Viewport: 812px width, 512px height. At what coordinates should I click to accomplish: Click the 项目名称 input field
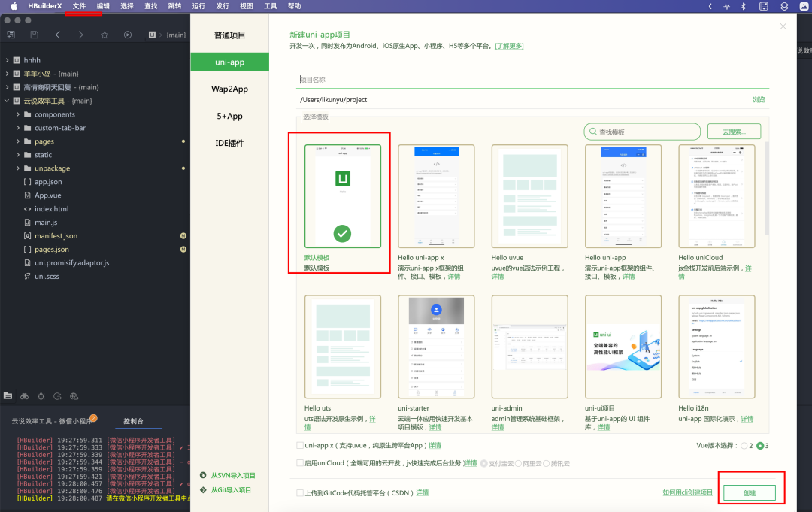point(533,80)
